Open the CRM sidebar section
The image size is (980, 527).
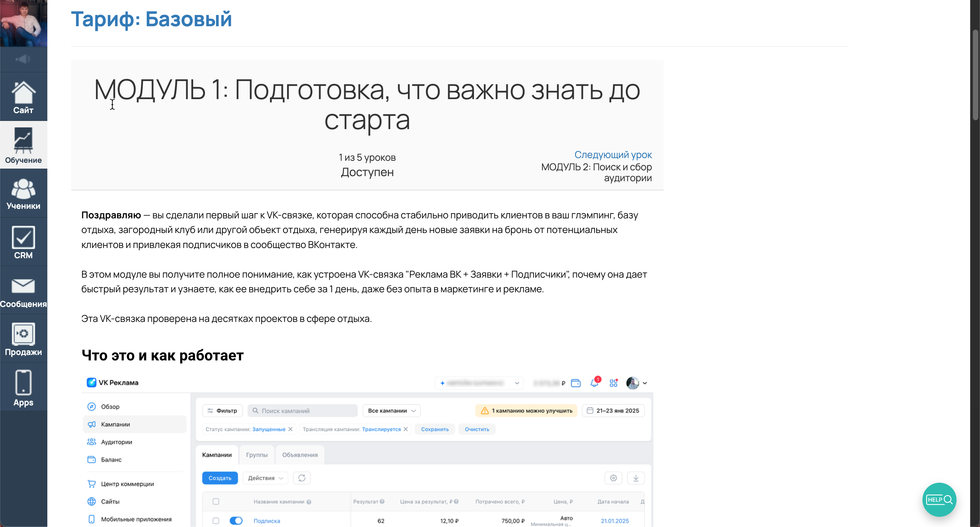point(23,242)
